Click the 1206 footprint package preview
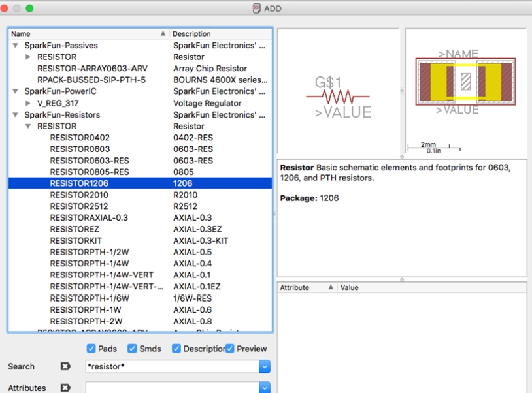 465,82
